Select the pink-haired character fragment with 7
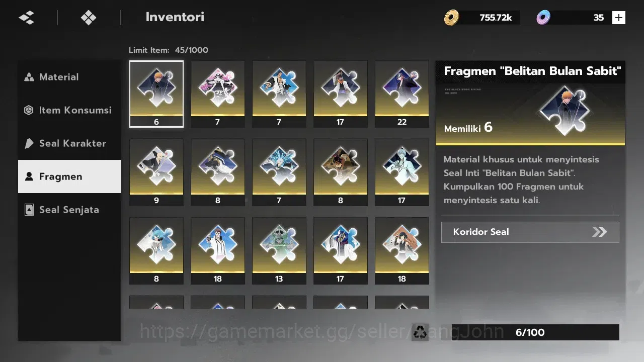This screenshot has height=362, width=644. pos(218,94)
